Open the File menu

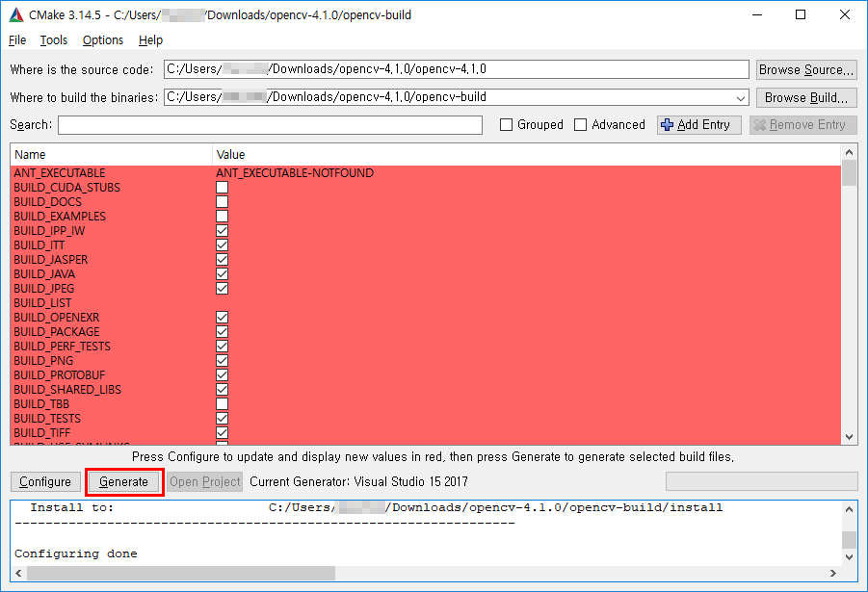[17, 39]
